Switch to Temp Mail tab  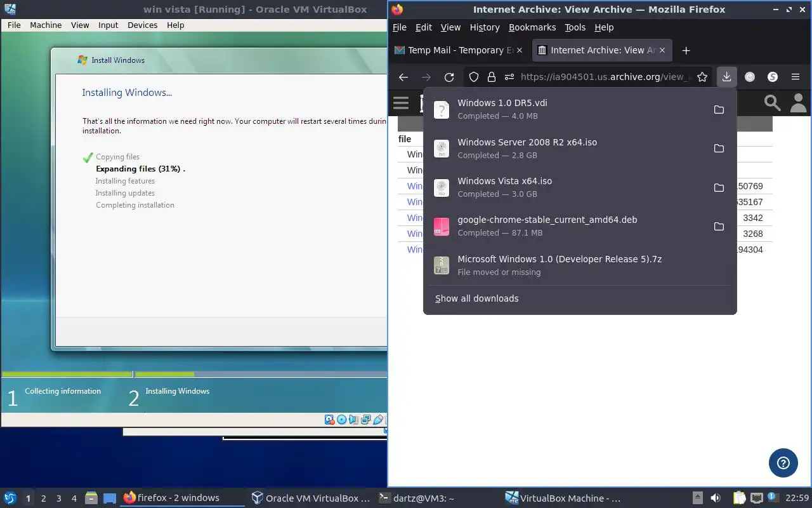(459, 50)
